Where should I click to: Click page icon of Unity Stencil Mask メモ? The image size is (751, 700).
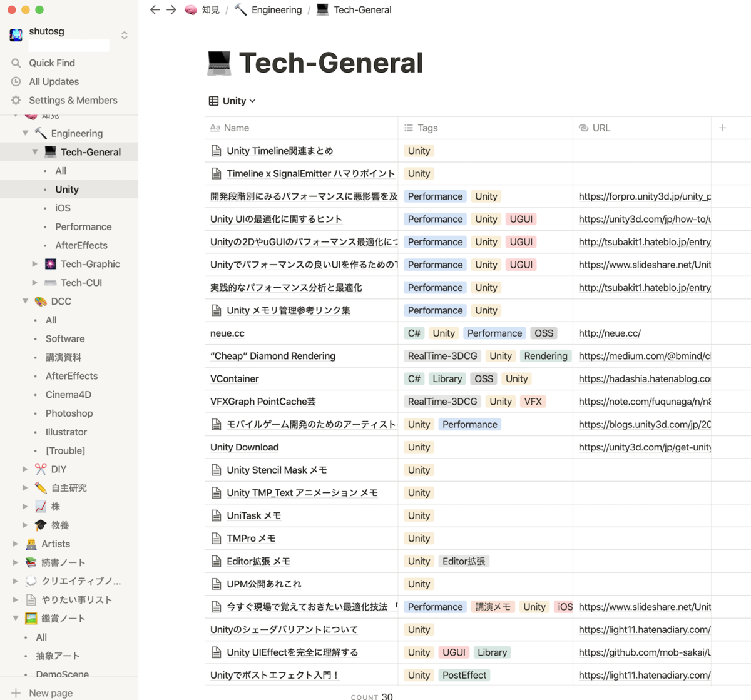tap(217, 470)
